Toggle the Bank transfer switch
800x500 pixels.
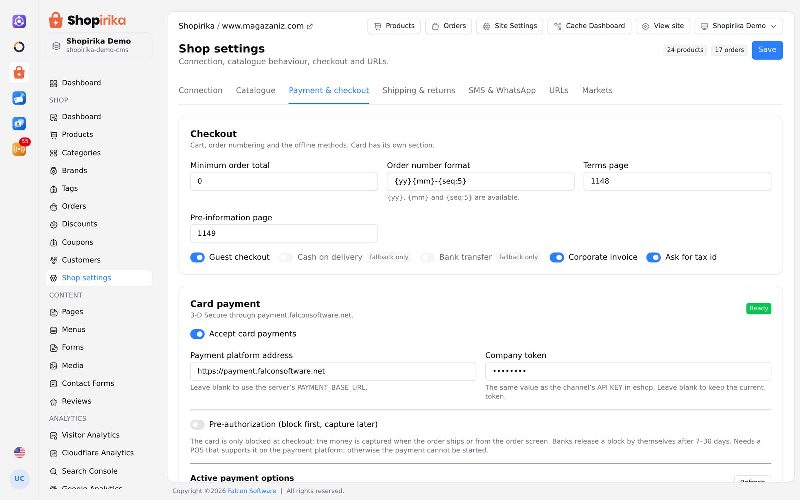tap(427, 258)
